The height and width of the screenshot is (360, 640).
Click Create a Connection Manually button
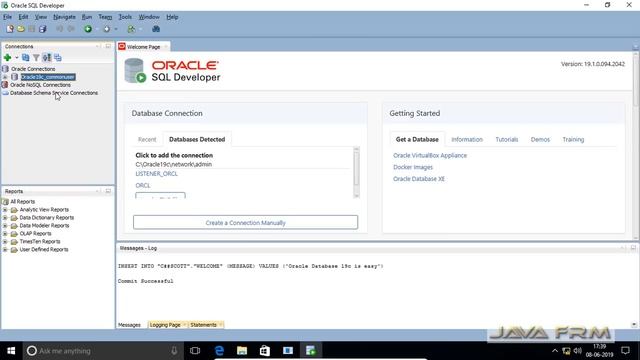[245, 222]
